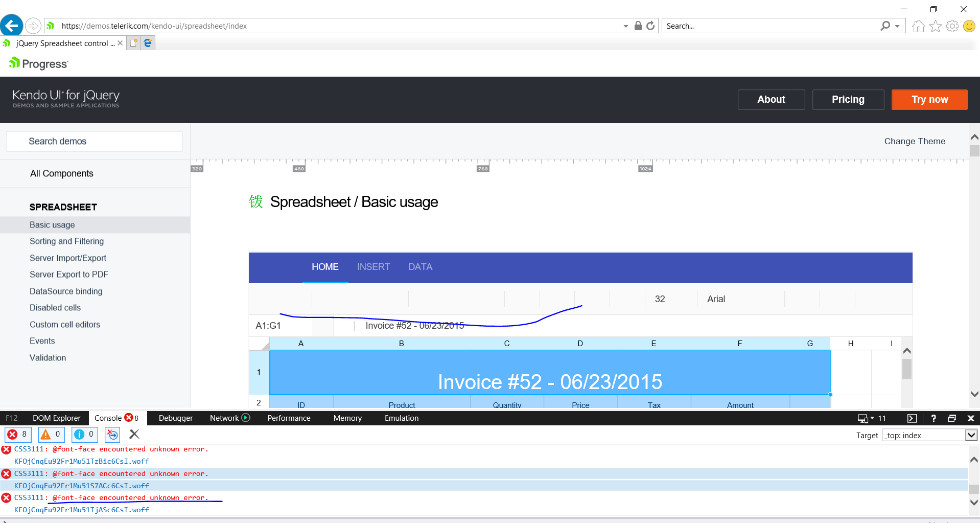Open Custom cell editors demo

(x=65, y=325)
